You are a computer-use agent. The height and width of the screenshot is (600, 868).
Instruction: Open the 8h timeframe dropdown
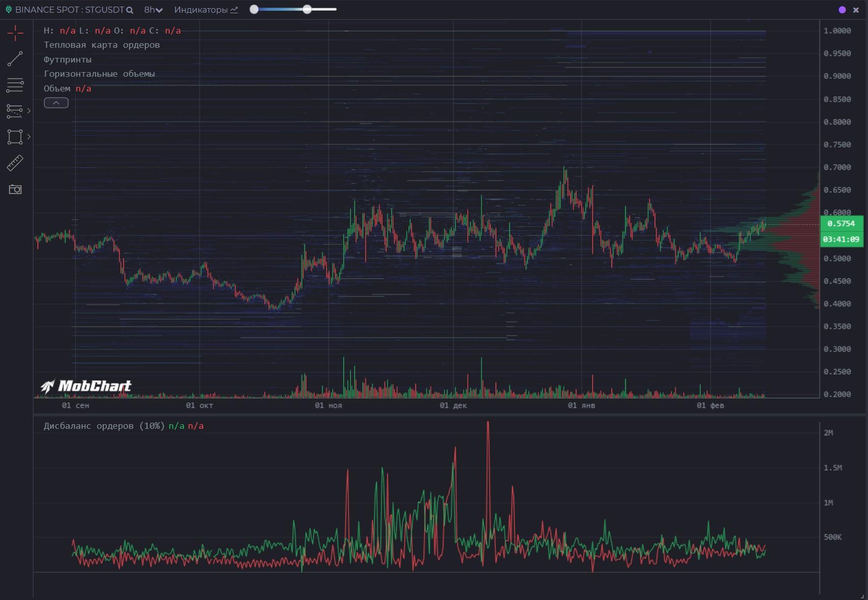point(153,10)
